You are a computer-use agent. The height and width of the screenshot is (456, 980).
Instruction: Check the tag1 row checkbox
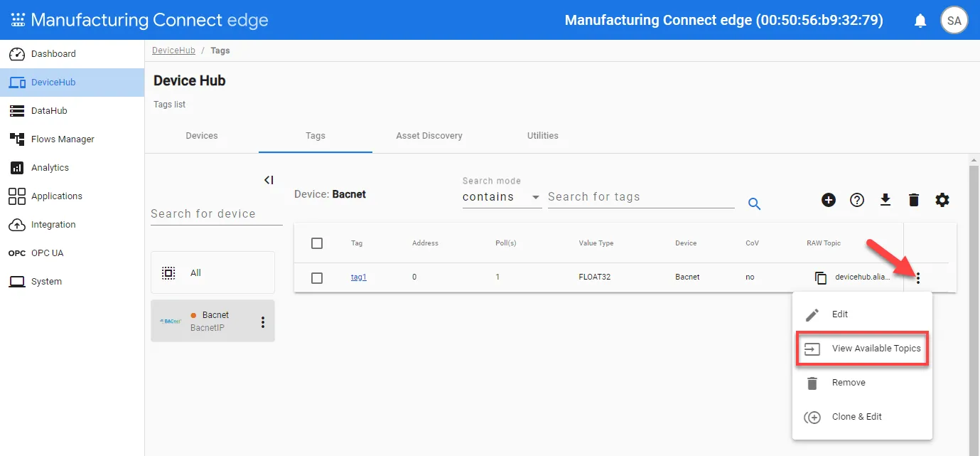pyautogui.click(x=317, y=277)
